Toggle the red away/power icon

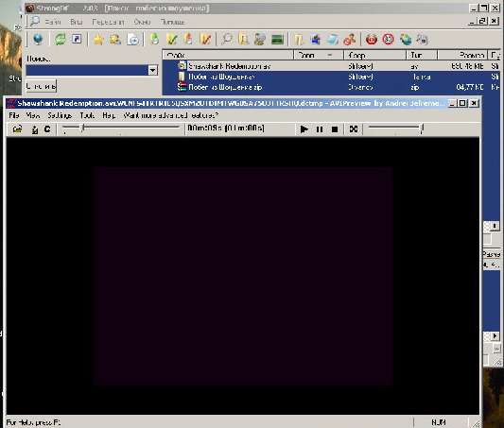click(x=372, y=40)
